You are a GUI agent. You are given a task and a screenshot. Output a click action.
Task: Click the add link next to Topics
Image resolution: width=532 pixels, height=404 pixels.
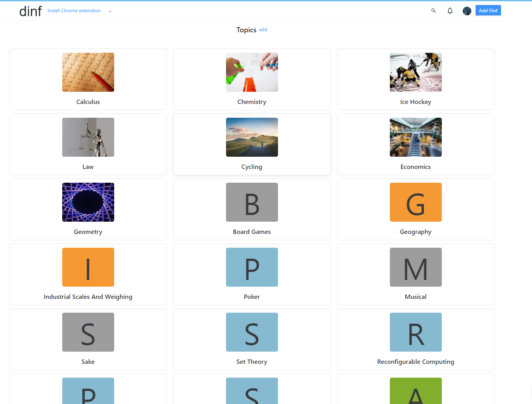tap(263, 30)
